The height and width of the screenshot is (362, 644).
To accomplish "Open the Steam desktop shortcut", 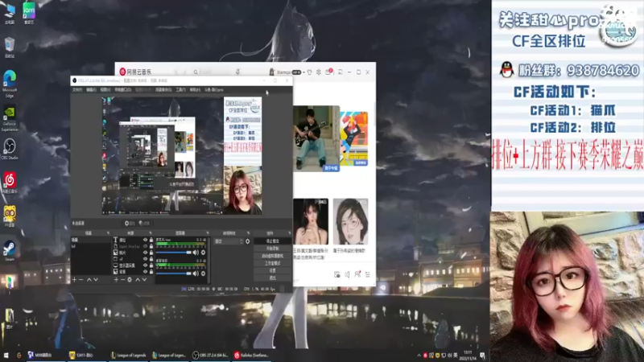I will point(10,251).
